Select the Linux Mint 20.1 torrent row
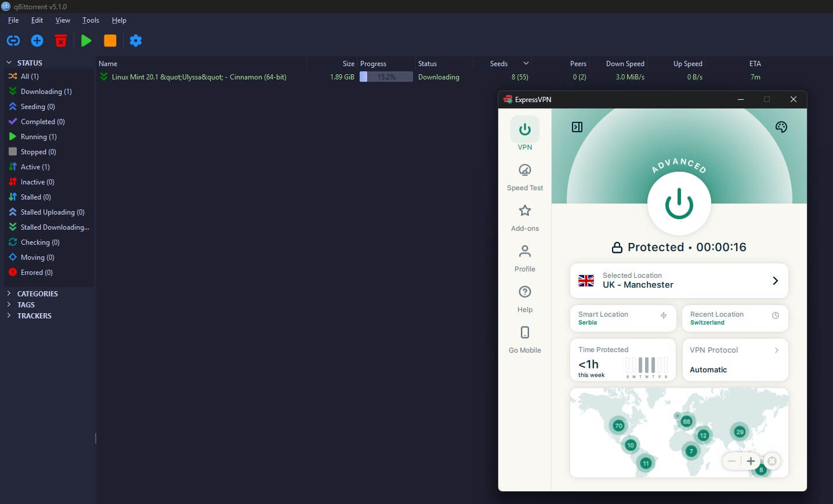833x504 pixels. point(430,77)
